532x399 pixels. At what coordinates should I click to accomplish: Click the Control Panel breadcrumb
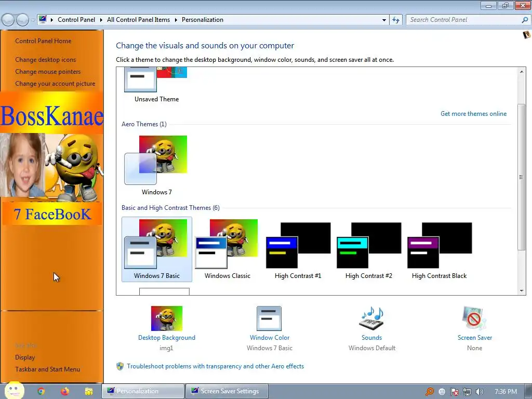click(76, 20)
